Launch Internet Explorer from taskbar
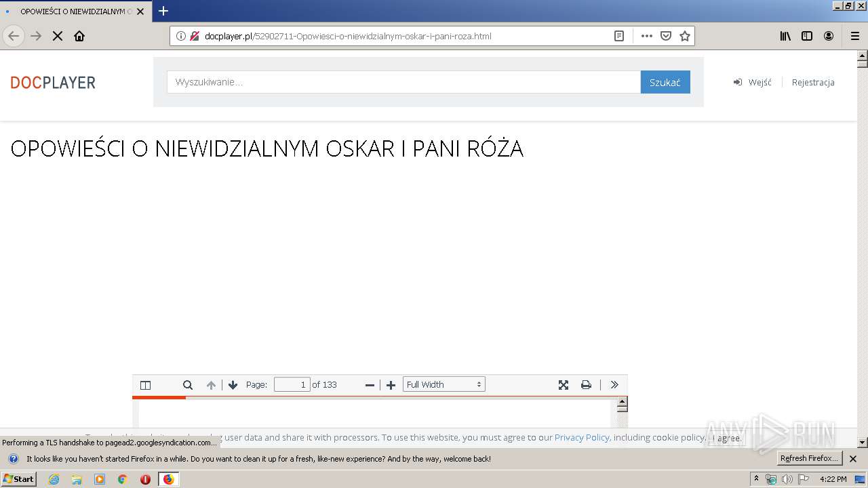This screenshot has width=868, height=488. [54, 479]
